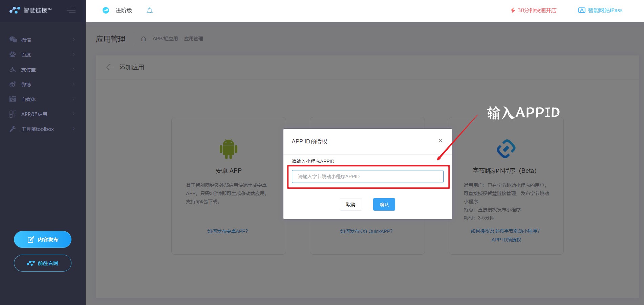Open 如何授权及发布字节跳动小程序? link
Image resolution: width=644 pixels, height=305 pixels.
point(505,231)
